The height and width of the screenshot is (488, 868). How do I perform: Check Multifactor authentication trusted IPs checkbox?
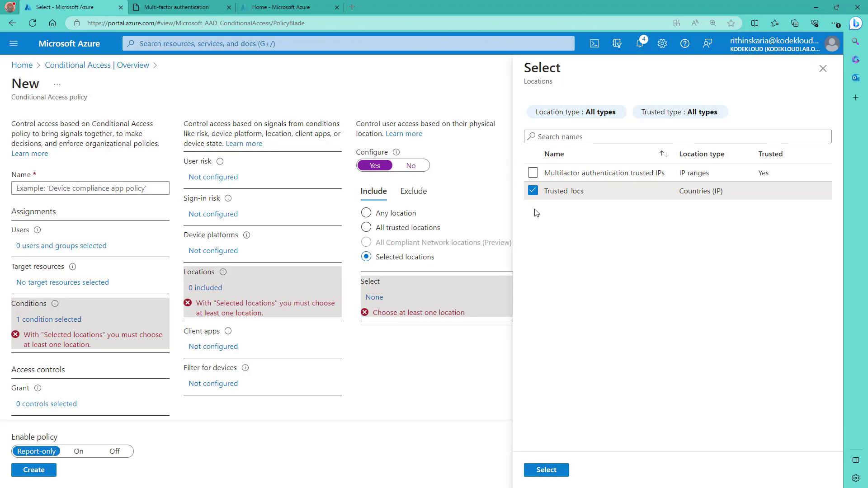533,173
